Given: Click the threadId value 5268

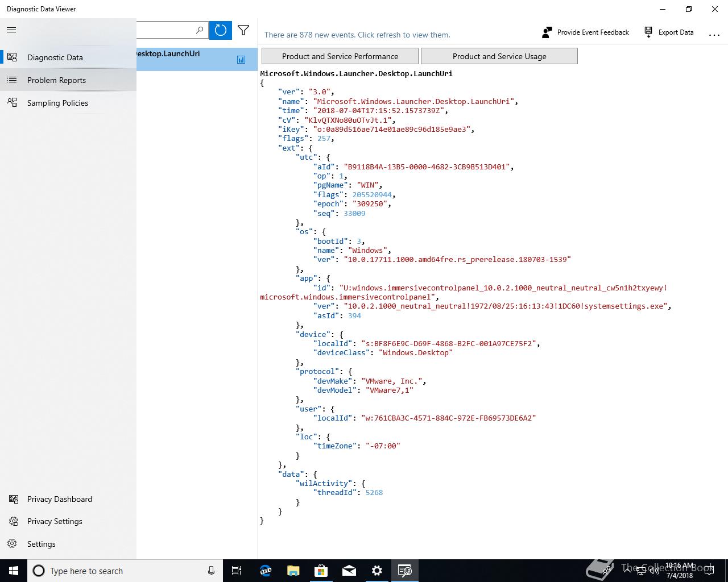Looking at the screenshot, I should click(x=374, y=493).
